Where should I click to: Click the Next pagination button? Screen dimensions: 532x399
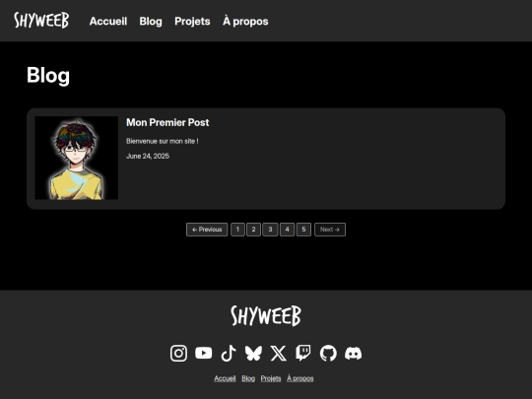click(x=330, y=230)
